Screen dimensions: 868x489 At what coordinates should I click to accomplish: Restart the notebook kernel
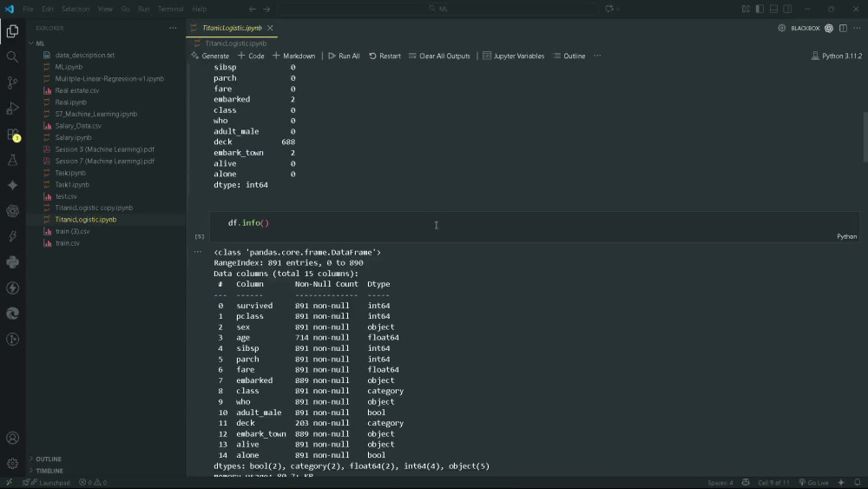click(385, 56)
